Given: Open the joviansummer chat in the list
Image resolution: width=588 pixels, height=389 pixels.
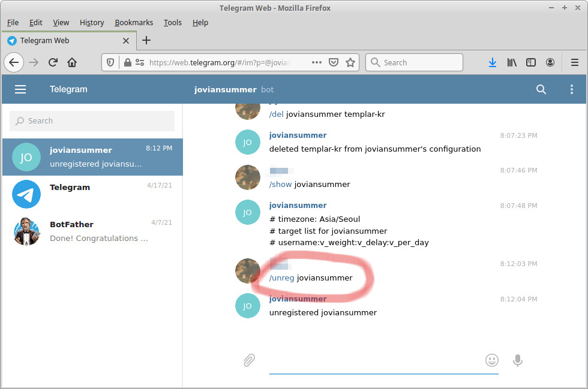Looking at the screenshot, I should (92, 157).
